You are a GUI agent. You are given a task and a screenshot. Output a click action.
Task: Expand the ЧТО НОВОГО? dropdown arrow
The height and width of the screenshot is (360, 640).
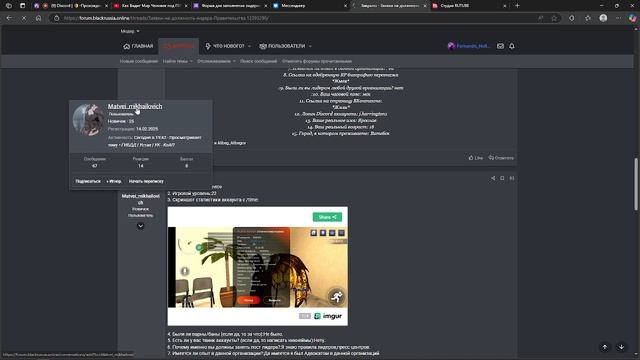249,46
